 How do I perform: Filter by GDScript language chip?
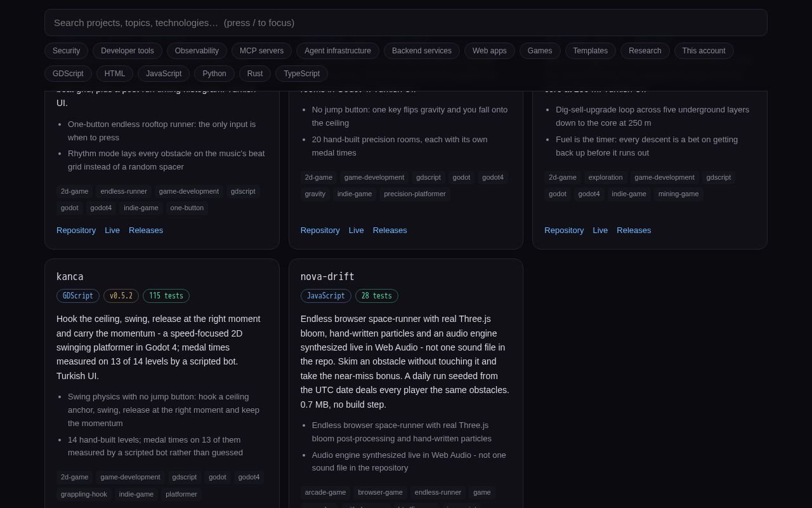69,74
